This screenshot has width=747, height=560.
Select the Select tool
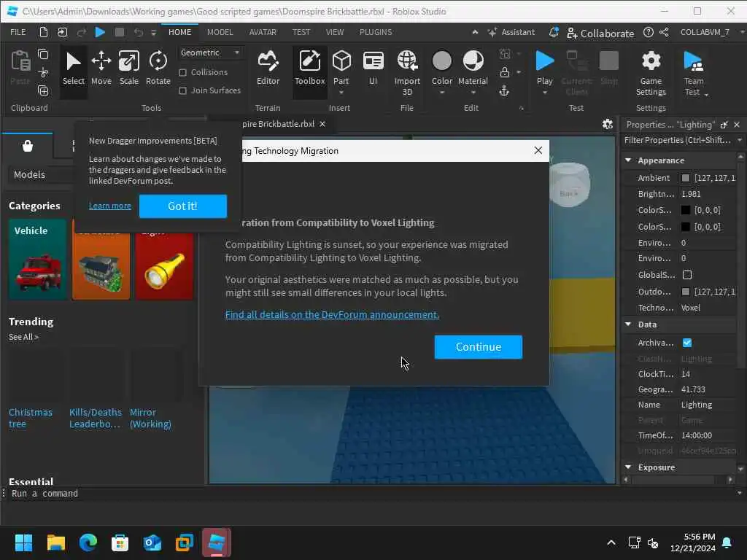(74, 68)
